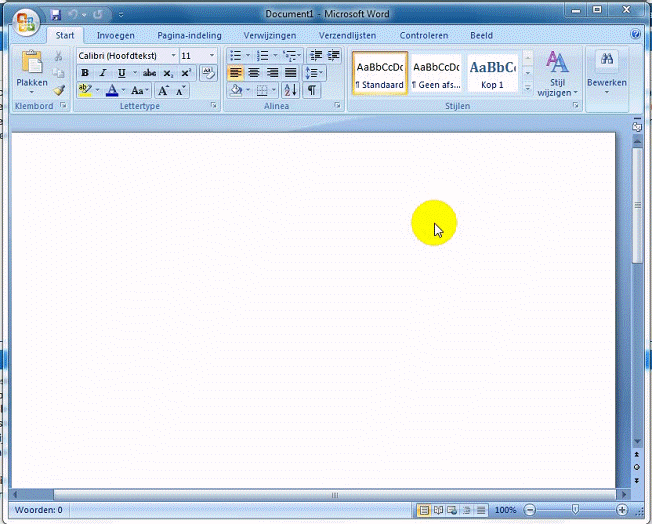The height and width of the screenshot is (524, 652).
Task: Open the font size 11 dropdown
Action: [212, 55]
